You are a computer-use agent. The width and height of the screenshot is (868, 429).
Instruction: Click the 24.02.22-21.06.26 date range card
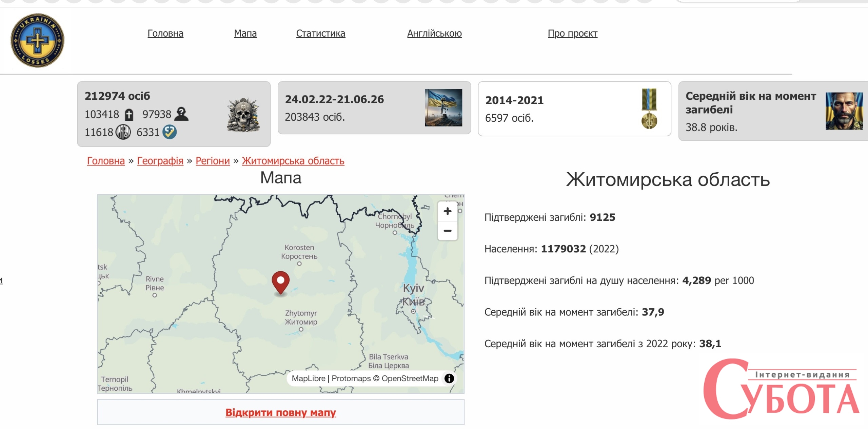(374, 108)
